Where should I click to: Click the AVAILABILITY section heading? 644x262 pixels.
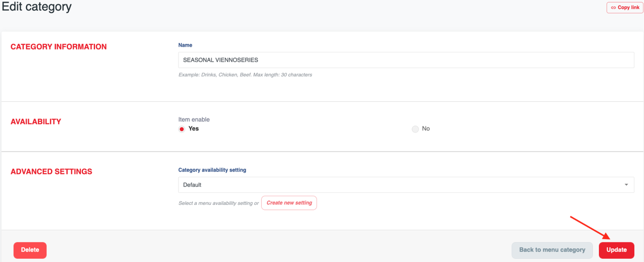click(36, 122)
